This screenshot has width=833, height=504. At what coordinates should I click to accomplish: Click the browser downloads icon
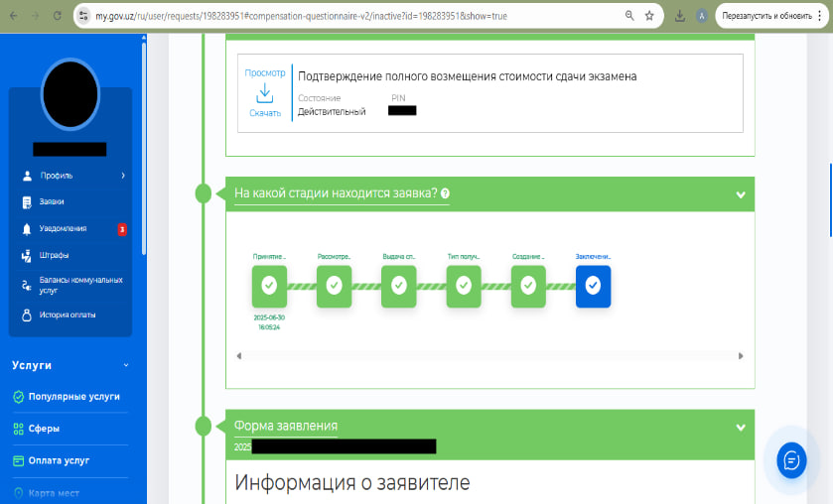[x=679, y=16]
